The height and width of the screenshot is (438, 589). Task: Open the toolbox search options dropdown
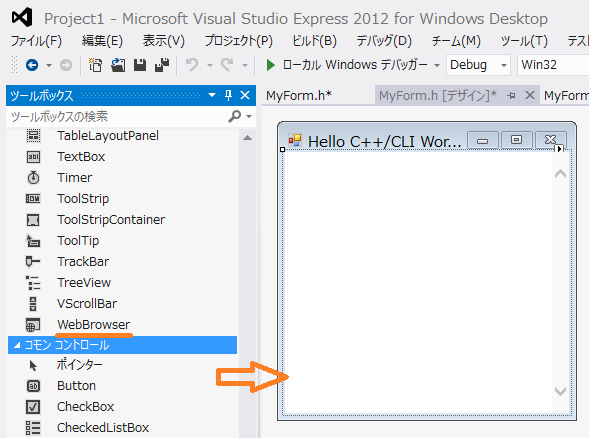click(249, 117)
